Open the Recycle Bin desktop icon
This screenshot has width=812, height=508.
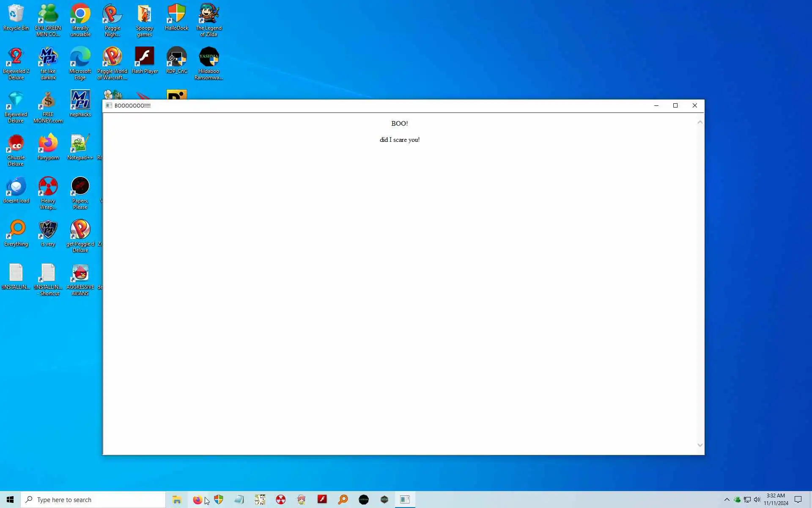(x=16, y=17)
